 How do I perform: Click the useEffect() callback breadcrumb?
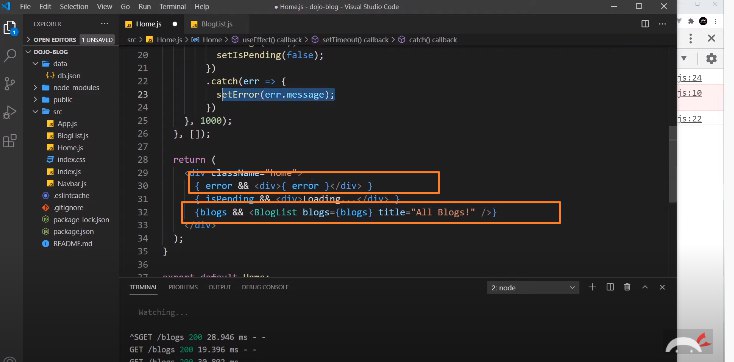(x=272, y=40)
